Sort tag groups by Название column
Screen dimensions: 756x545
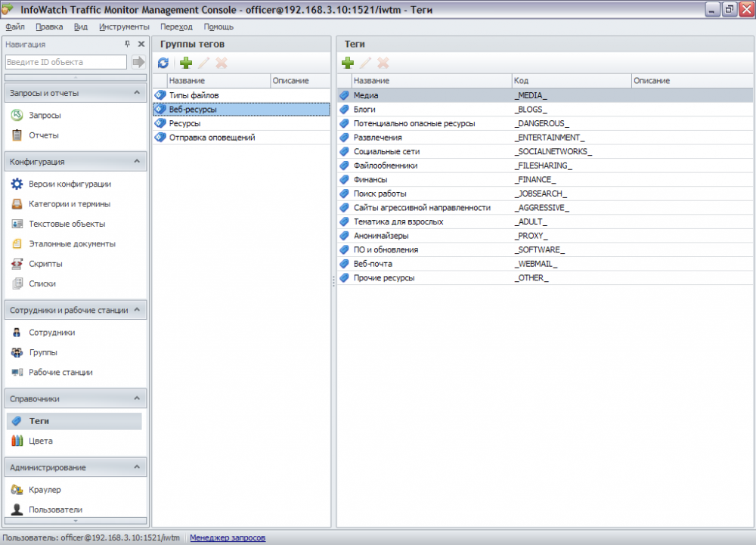(x=218, y=80)
